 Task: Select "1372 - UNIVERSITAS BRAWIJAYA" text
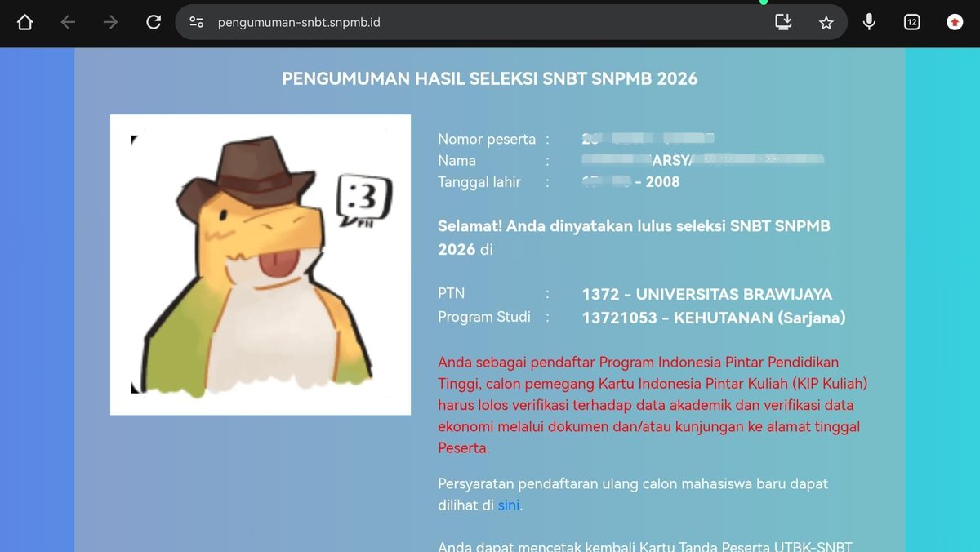707,295
